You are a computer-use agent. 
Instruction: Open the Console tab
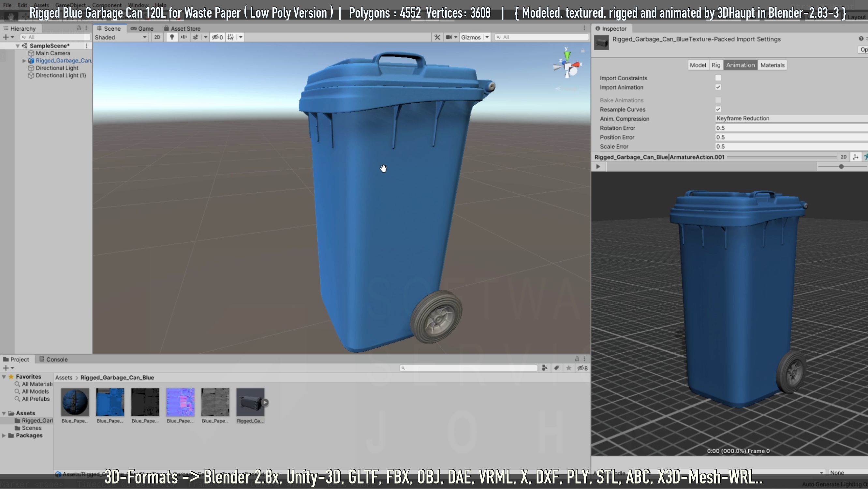pyautogui.click(x=53, y=359)
